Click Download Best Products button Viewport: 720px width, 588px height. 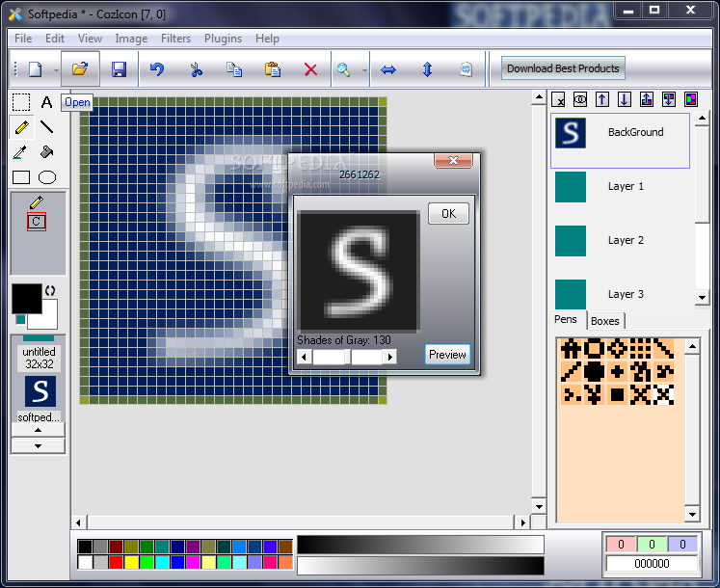pos(563,68)
